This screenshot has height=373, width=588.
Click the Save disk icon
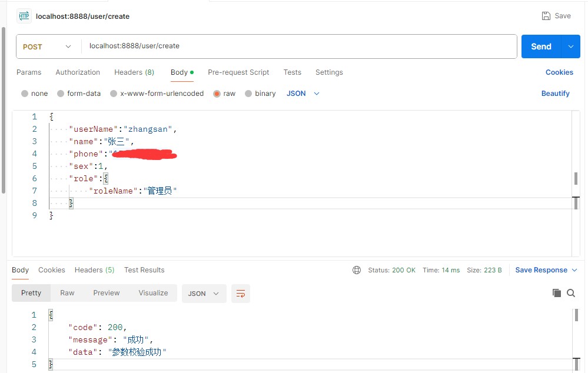546,16
